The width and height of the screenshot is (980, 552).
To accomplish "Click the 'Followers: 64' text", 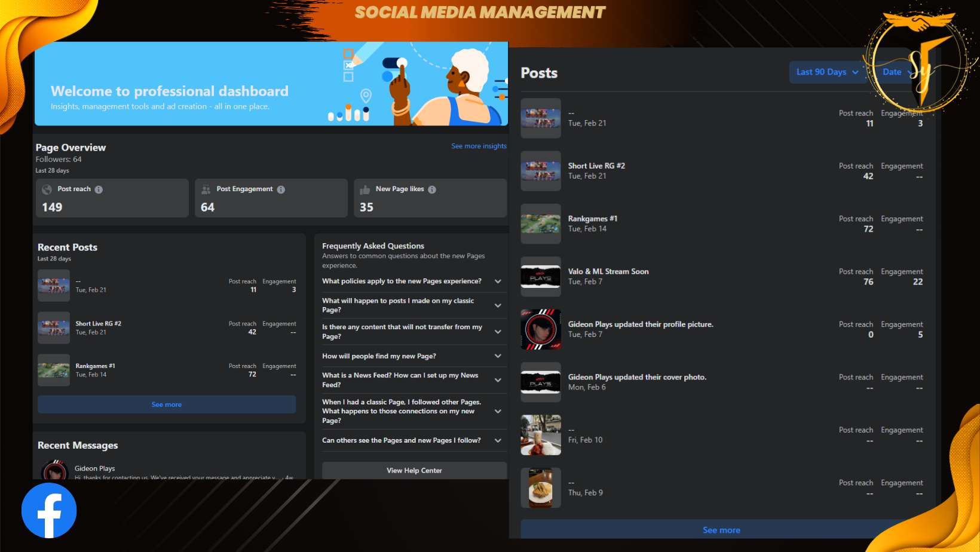I will pos(59,160).
